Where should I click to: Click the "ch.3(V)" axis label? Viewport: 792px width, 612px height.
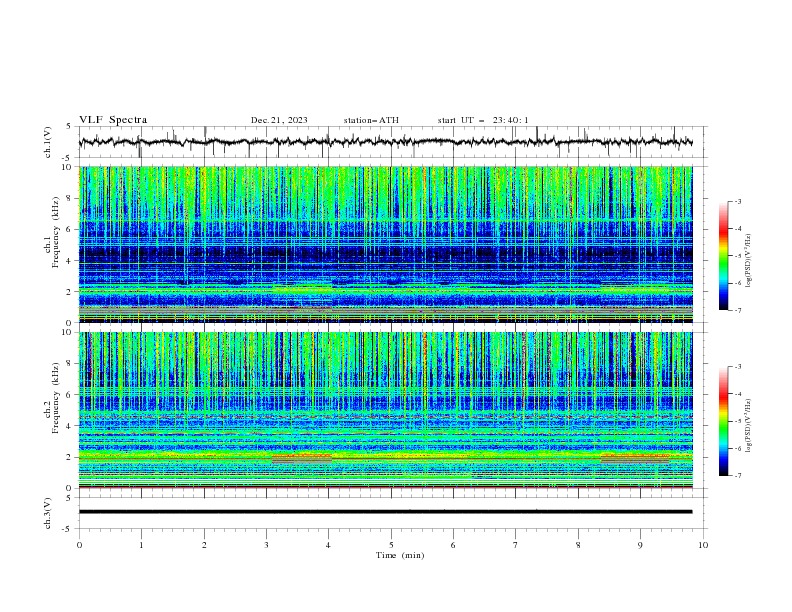click(48, 513)
